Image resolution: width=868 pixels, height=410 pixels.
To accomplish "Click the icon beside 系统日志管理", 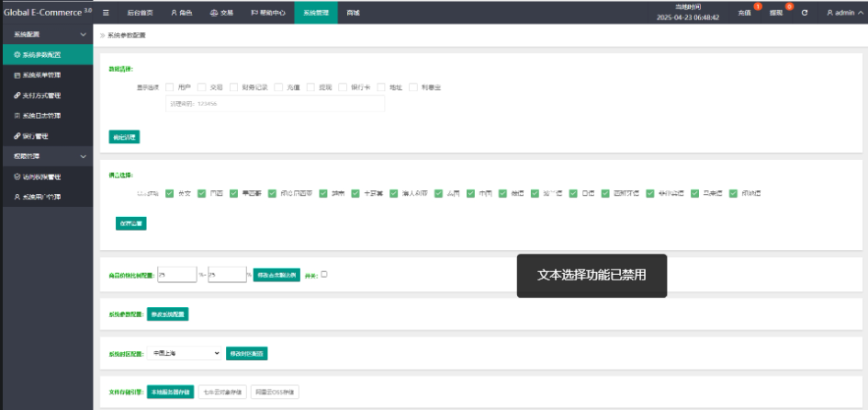I will (17, 116).
